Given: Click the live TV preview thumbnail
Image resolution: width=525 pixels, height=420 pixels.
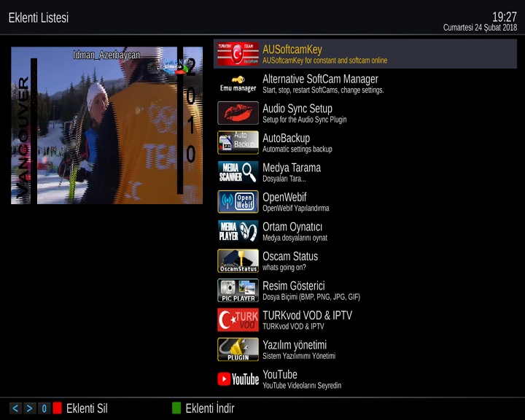Looking at the screenshot, I should tap(106, 125).
